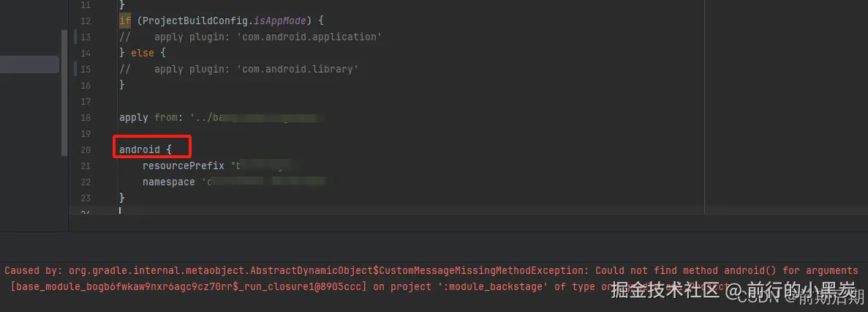This screenshot has width=868, height=312.
Task: Click the 'apply' word on line 18
Action: [133, 117]
